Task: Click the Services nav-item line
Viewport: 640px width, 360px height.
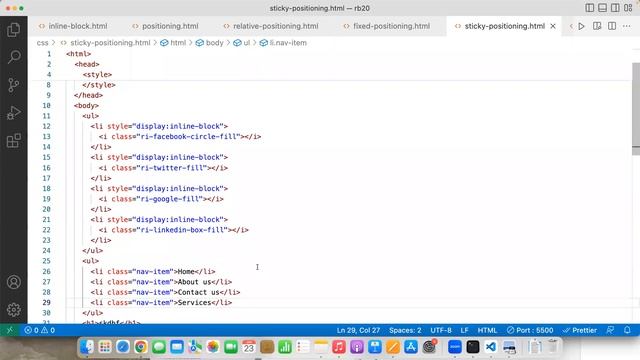Action: (161, 302)
